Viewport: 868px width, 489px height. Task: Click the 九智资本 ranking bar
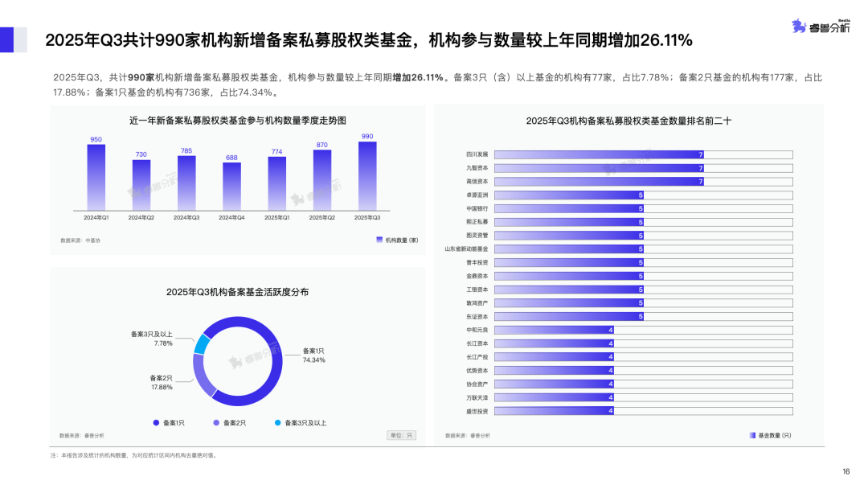point(599,168)
